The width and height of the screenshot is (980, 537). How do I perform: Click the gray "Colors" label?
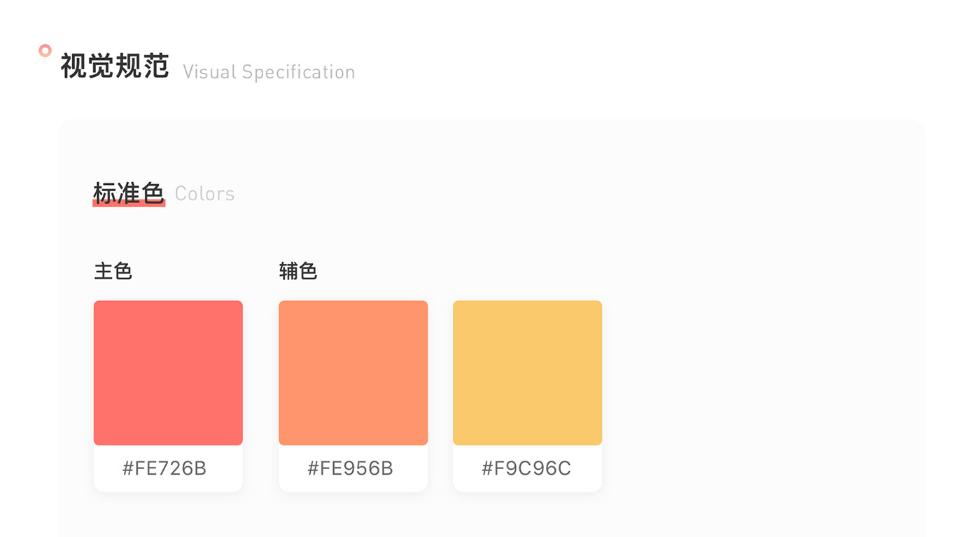(x=204, y=194)
